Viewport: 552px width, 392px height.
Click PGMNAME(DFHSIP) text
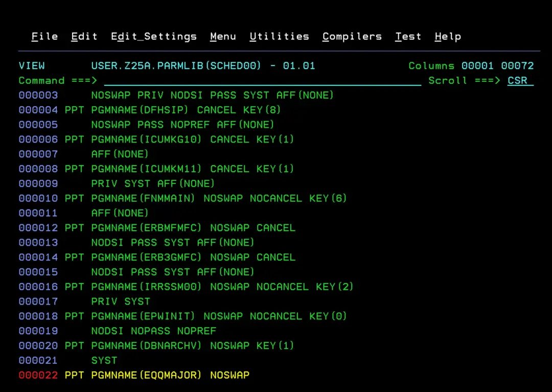[140, 110]
